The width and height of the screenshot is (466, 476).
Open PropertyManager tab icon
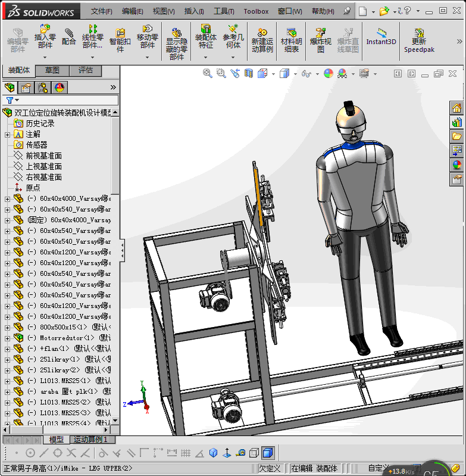(26, 88)
